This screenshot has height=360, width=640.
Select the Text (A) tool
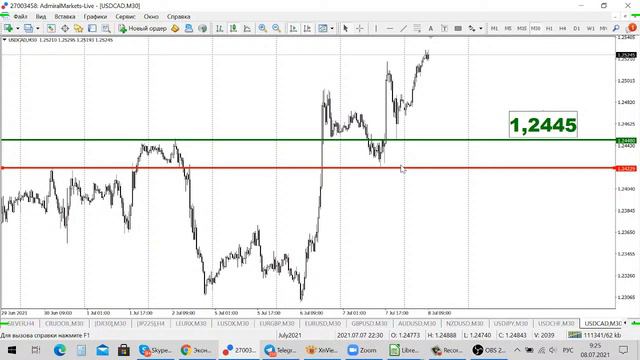pos(431,28)
